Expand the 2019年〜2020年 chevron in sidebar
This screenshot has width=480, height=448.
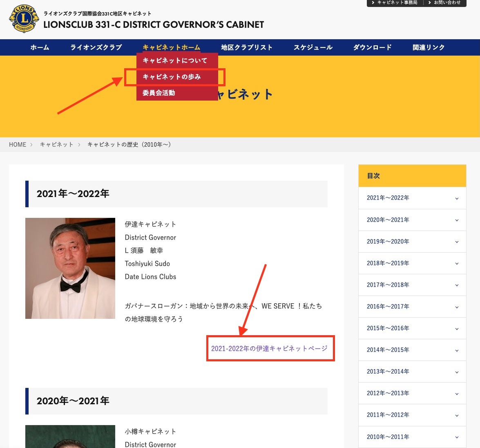click(x=457, y=242)
